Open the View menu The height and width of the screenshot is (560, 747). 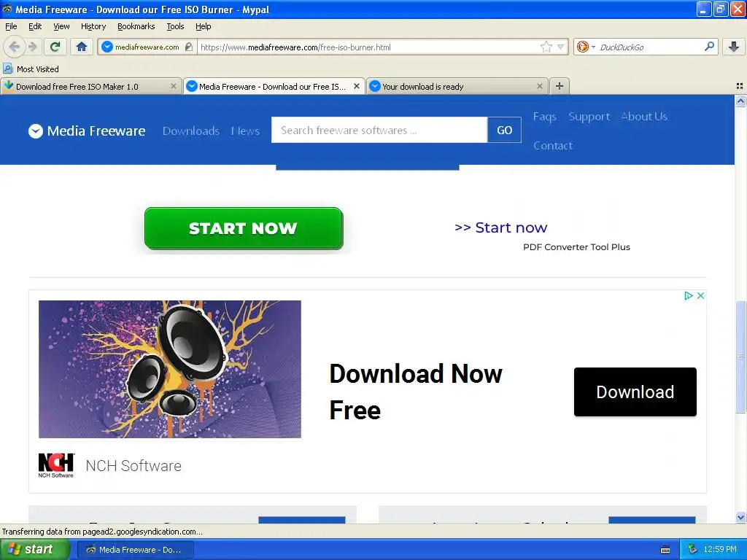click(61, 26)
